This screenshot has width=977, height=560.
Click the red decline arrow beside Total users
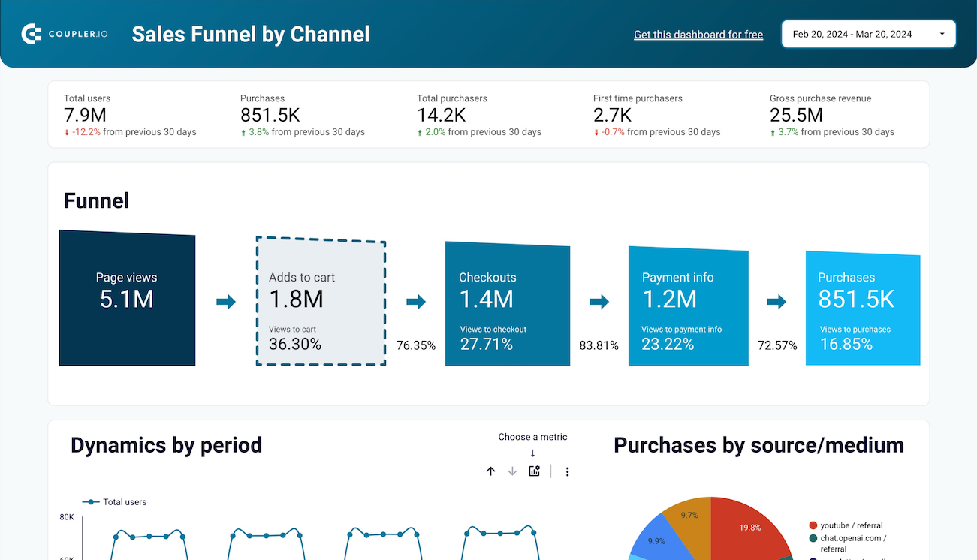click(68, 131)
